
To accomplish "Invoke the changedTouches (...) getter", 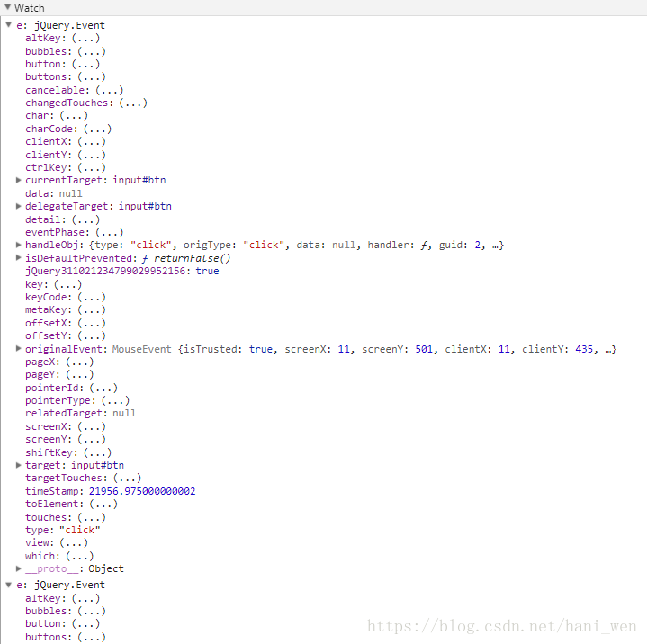I will (133, 103).
